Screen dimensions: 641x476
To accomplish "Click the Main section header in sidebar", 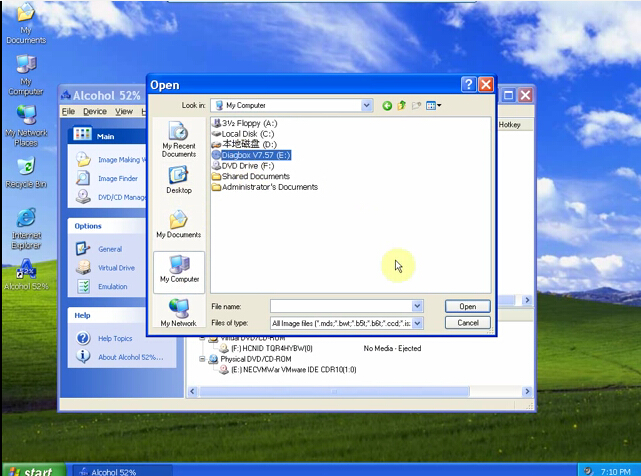I will point(107,136).
